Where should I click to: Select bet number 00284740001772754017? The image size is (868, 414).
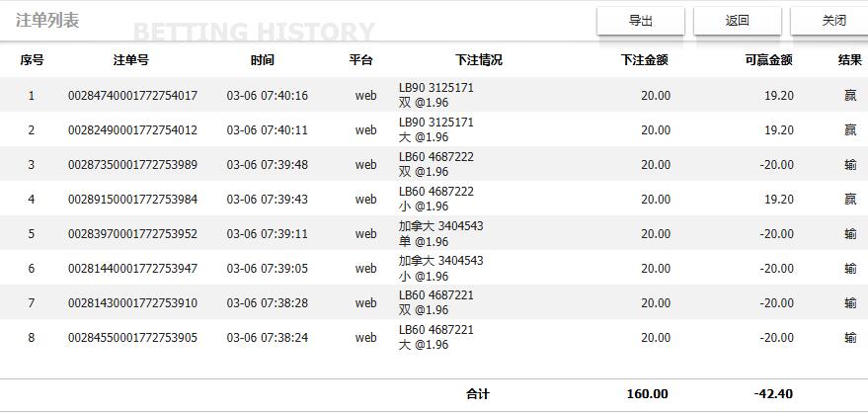click(x=132, y=96)
